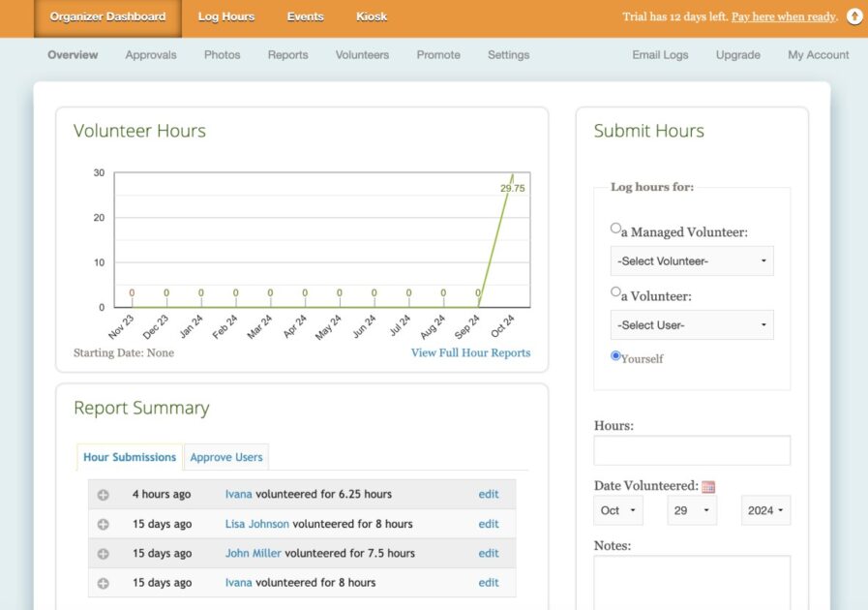Open the Approvals section in navigation

point(150,55)
